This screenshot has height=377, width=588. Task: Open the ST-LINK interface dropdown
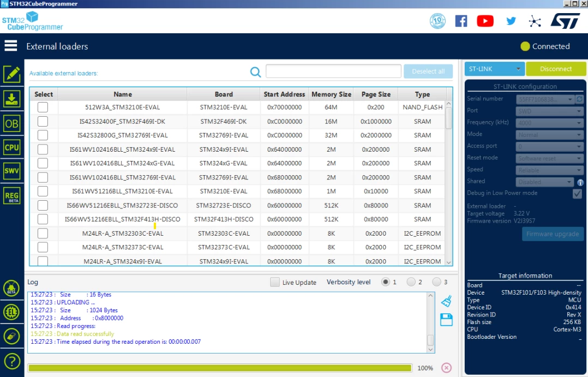click(495, 69)
